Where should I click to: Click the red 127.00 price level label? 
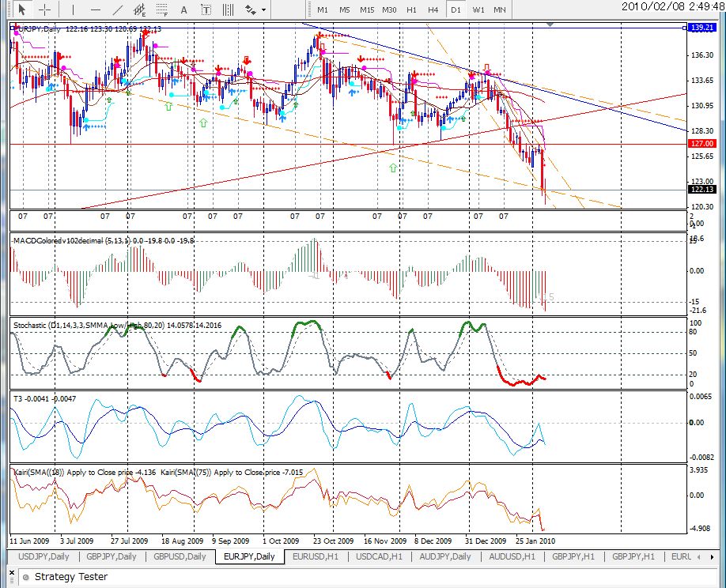pyautogui.click(x=702, y=144)
